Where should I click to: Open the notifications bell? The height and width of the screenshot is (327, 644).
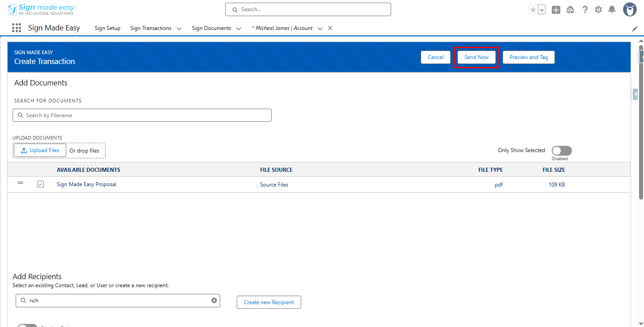(x=612, y=9)
